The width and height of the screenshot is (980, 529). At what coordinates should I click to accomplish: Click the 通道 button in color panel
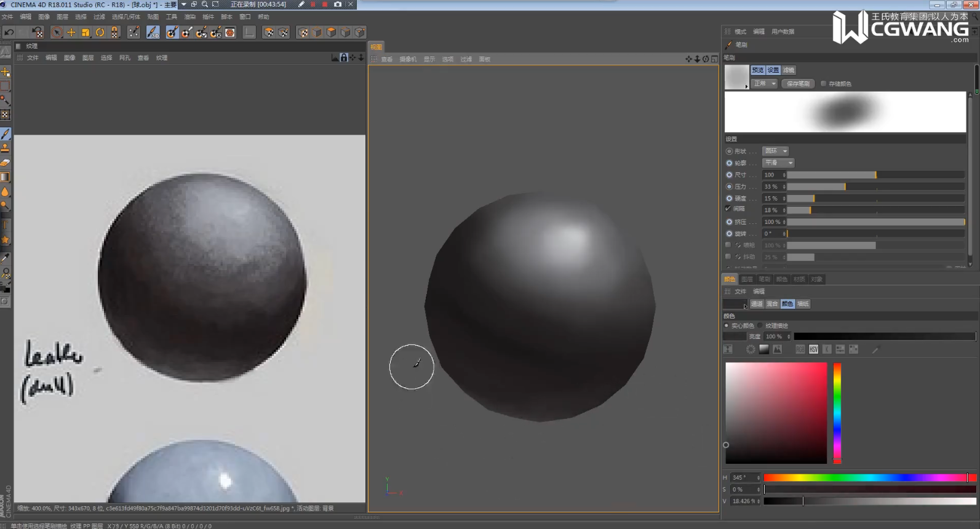point(757,304)
